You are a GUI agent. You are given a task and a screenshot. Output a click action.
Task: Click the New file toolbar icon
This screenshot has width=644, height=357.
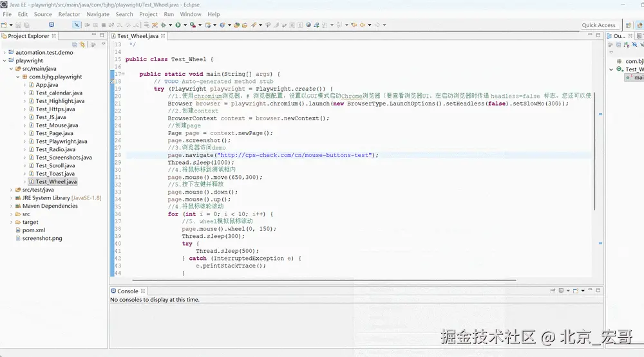pos(4,25)
